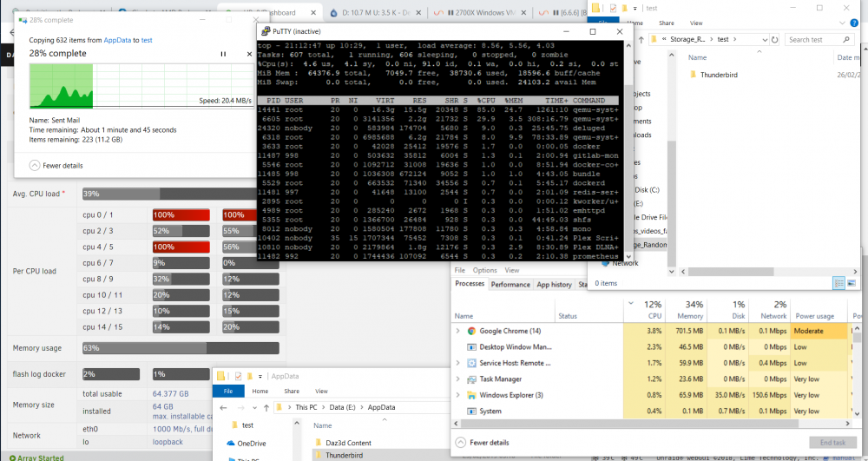Viewport: 868px width, 461px height.
Task: Click the End task button
Action: point(832,443)
